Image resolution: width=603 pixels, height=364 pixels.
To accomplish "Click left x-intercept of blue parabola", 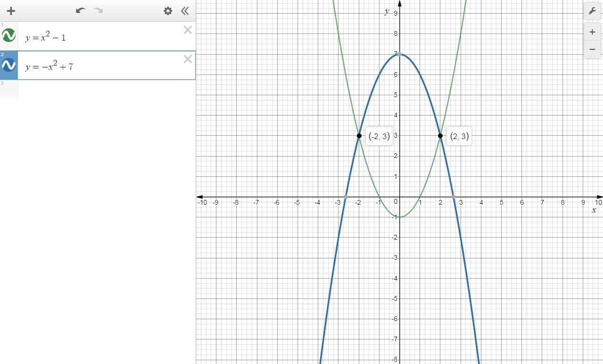I will [x=346, y=197].
